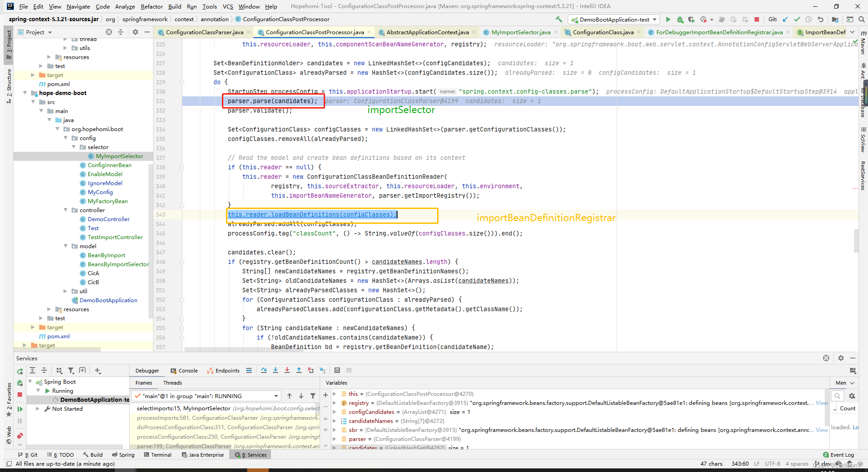868x472 pixels.
Task: Open the thread selector "main"@1 dropdown
Action: pyautogui.click(x=207, y=396)
